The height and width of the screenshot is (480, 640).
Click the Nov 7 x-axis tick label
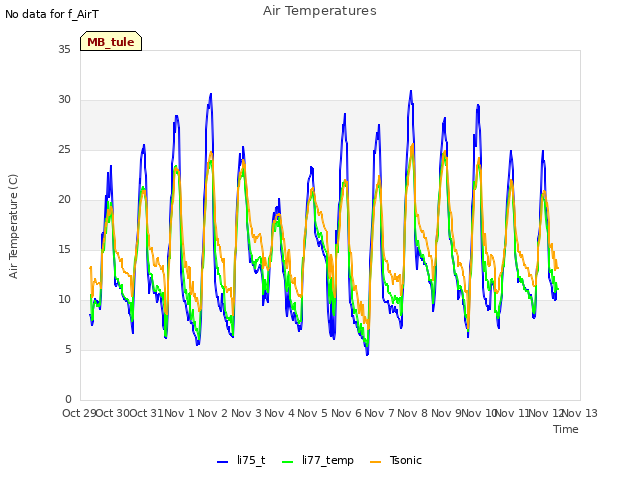(379, 413)
